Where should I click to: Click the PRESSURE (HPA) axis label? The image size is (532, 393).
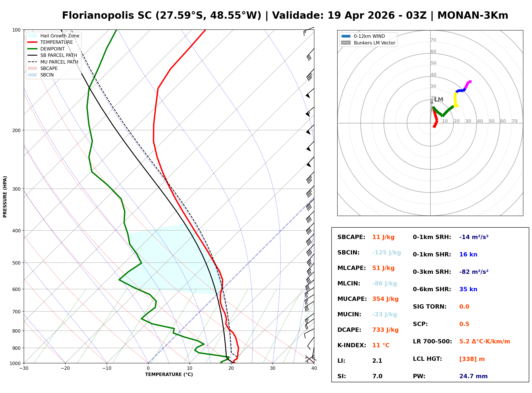click(x=5, y=197)
